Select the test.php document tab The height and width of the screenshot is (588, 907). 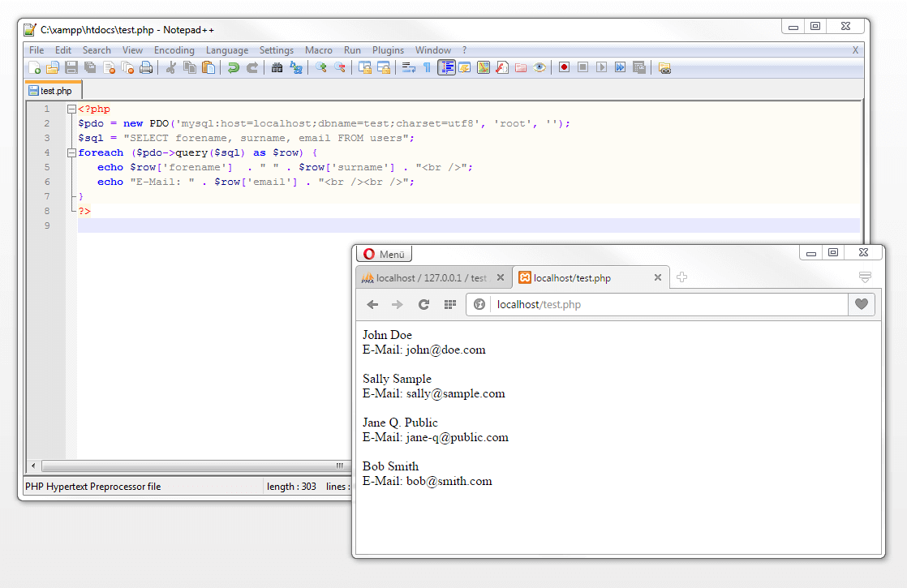point(54,91)
